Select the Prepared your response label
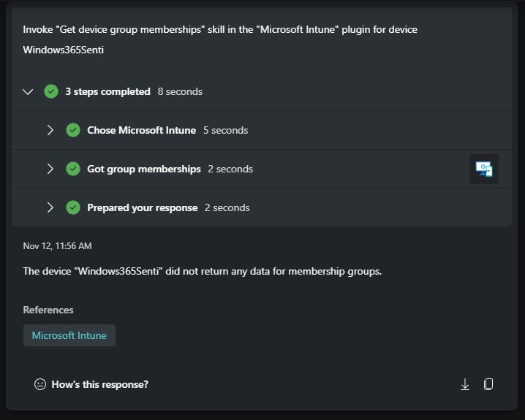 point(143,207)
